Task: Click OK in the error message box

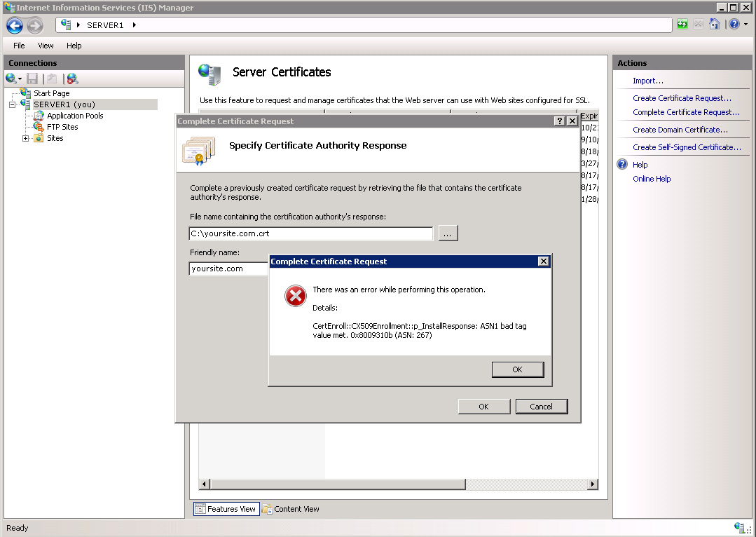Action: pyautogui.click(x=518, y=369)
